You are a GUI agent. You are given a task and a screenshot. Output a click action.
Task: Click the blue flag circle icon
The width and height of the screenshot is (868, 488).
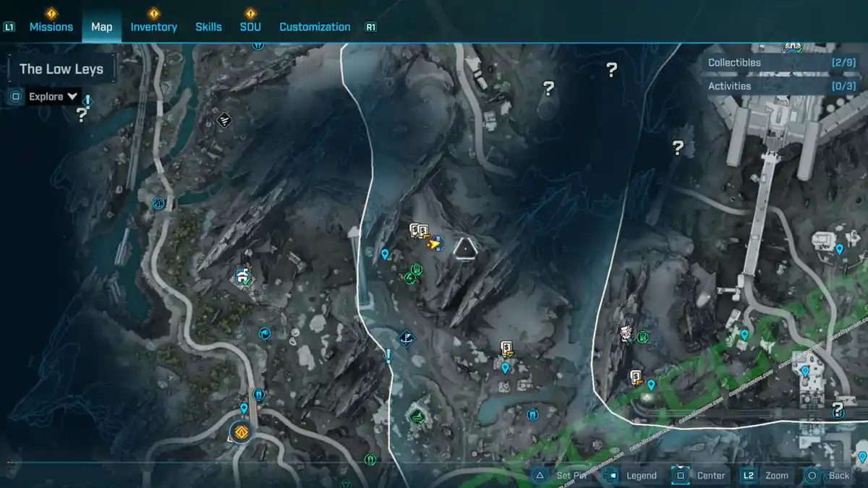tap(265, 333)
